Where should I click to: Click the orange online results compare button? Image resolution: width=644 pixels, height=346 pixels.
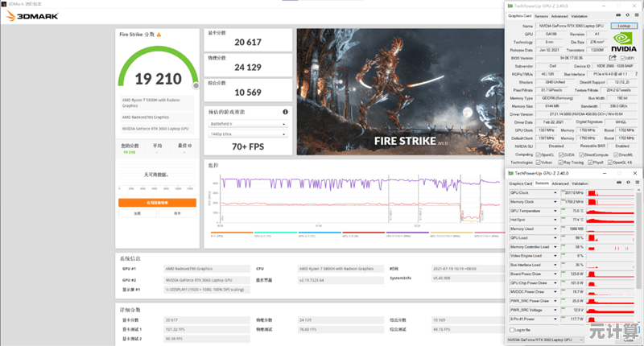pos(157,203)
